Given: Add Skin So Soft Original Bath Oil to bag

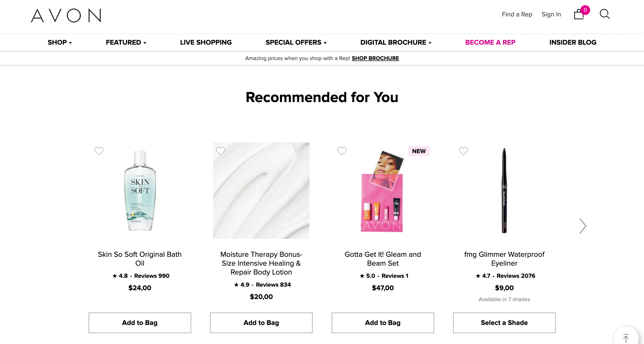Looking at the screenshot, I should coord(140,323).
